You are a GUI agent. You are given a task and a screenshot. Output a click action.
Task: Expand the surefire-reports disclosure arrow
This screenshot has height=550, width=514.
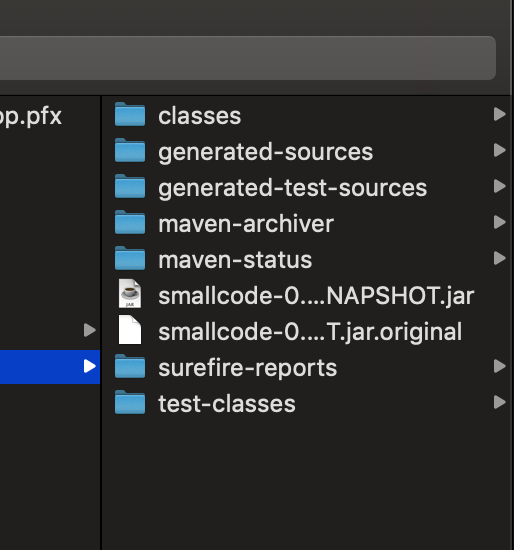[500, 366]
